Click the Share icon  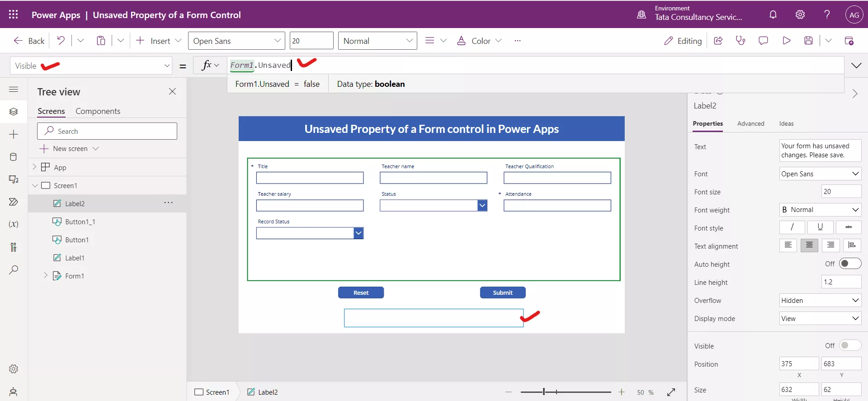718,41
